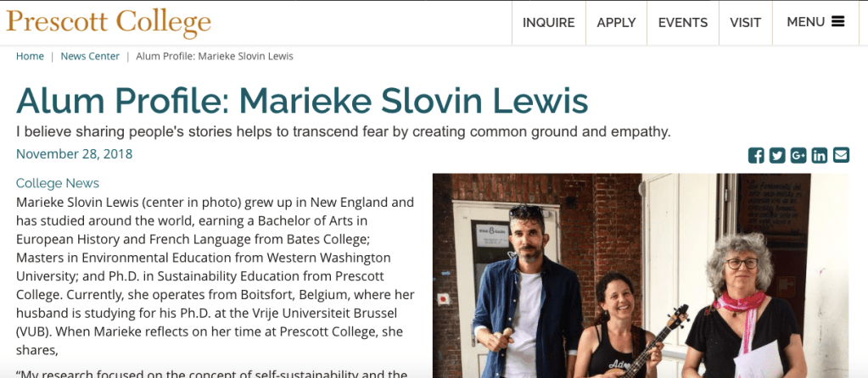
Task: Click the quote about sharing people's stories
Action: click(344, 132)
